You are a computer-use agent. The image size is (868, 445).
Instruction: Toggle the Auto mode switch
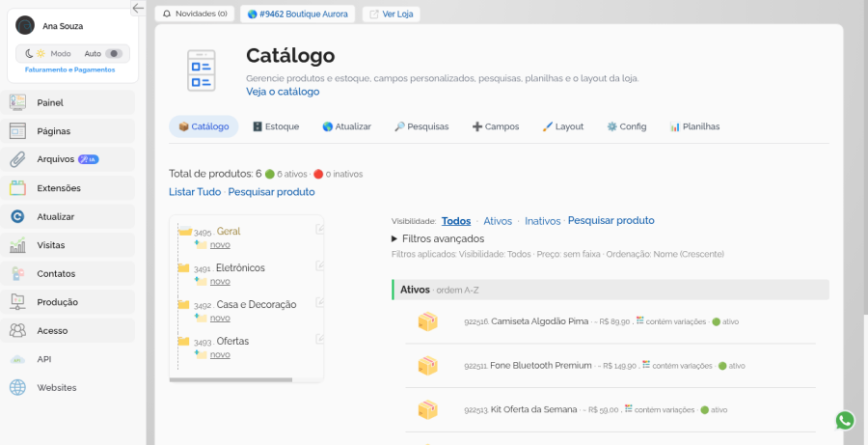tap(114, 54)
